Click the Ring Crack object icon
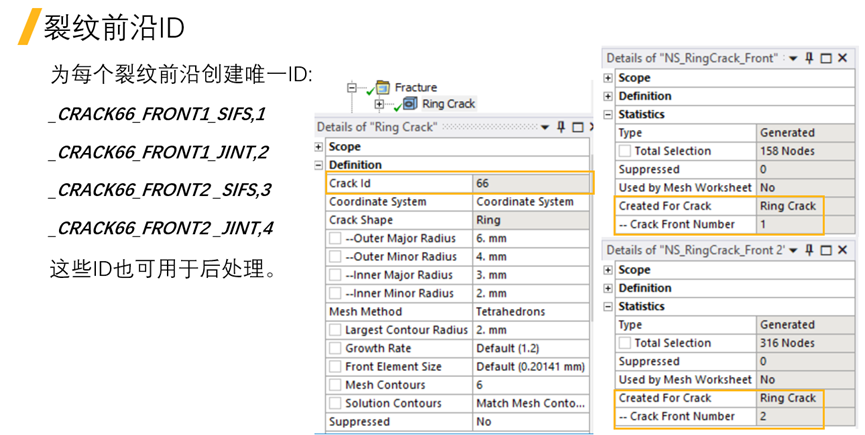 tap(410, 104)
